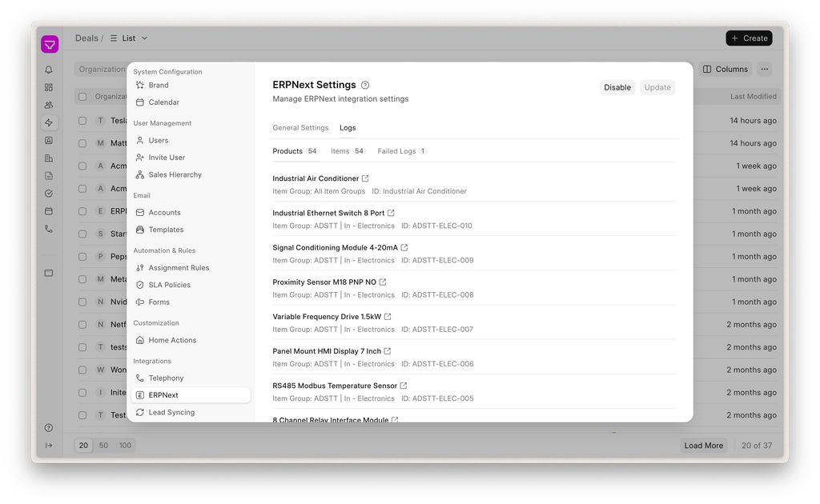Click the Help question icon at sidebar bottom
820x504 pixels.
click(x=49, y=428)
